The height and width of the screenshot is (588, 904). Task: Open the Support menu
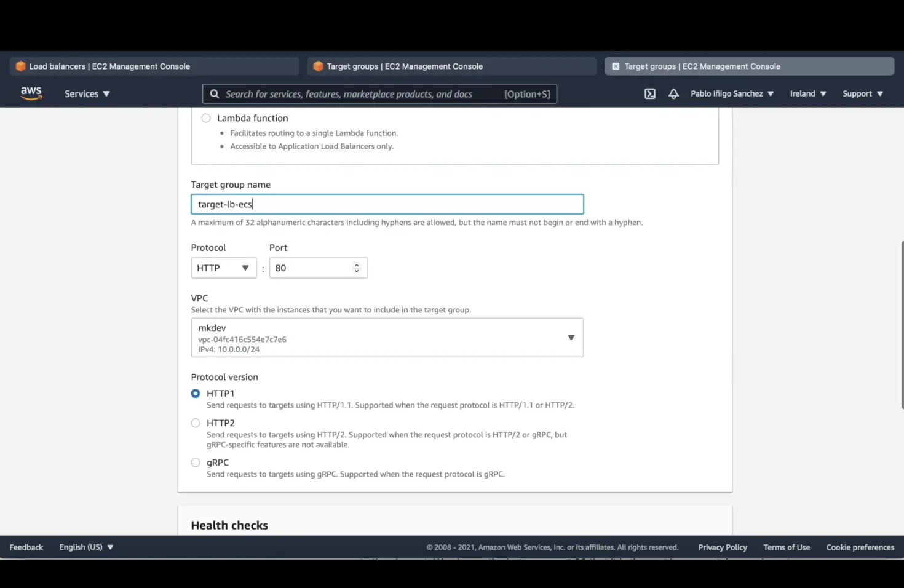coord(863,93)
